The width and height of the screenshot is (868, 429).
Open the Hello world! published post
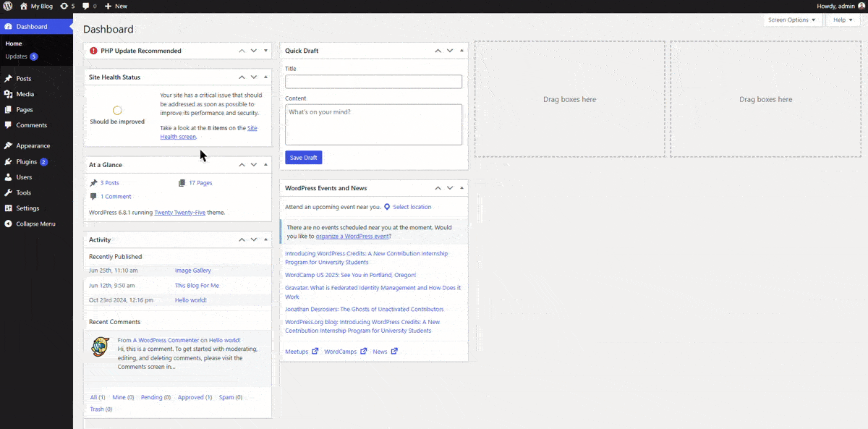point(191,300)
